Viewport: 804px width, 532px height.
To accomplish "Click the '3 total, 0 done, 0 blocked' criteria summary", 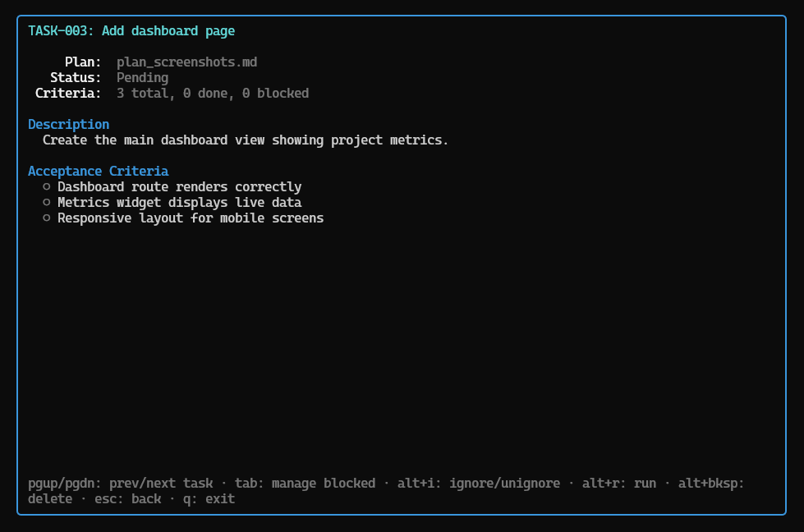I will click(x=212, y=94).
